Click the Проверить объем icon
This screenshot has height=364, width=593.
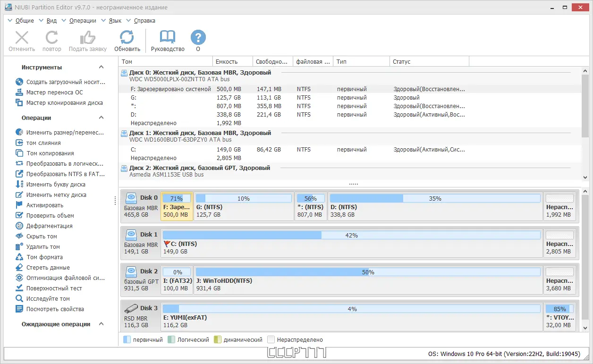(x=19, y=216)
